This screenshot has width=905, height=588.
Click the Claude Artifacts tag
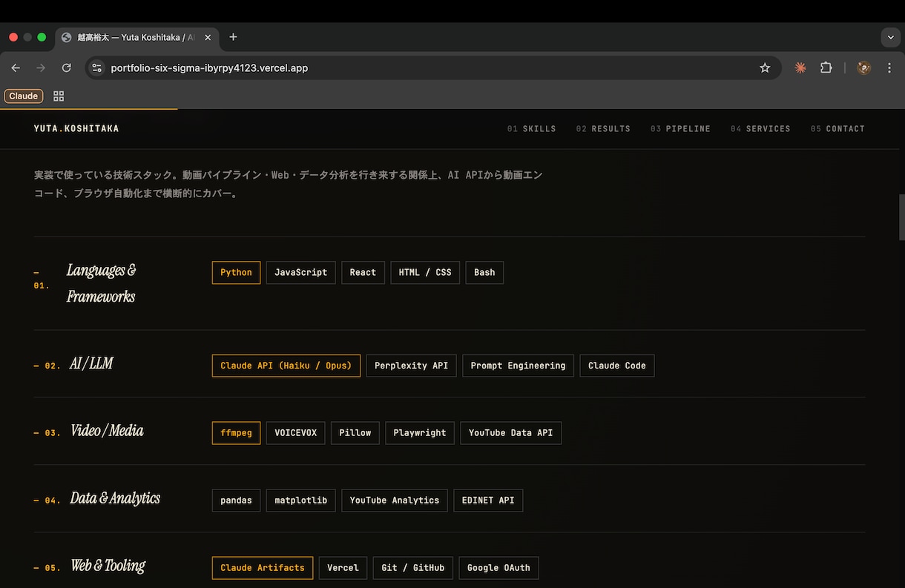263,568
